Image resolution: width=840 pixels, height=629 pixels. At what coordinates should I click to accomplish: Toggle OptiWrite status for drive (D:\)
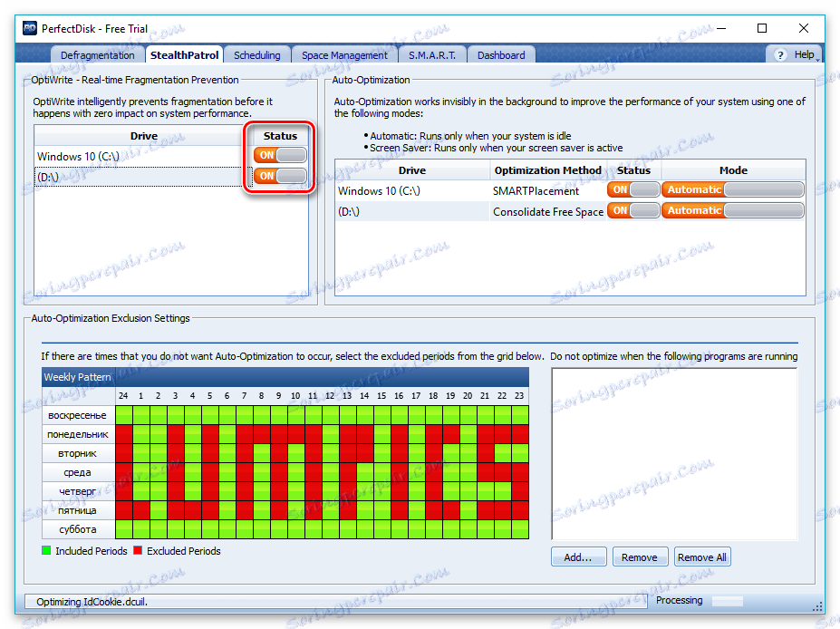280,176
